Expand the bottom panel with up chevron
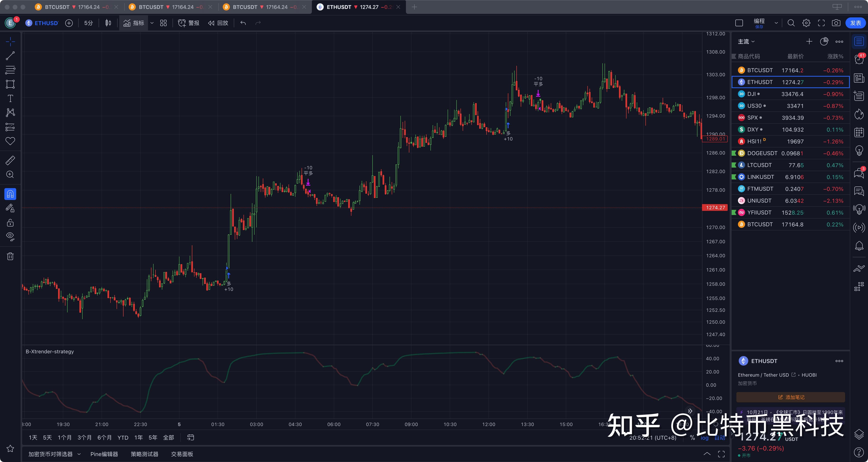 (707, 454)
